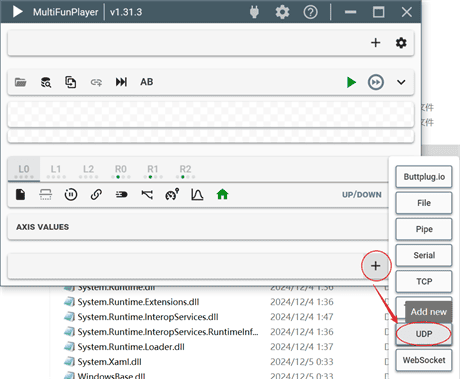
Task: Start playback with green play button
Action: 351,82
